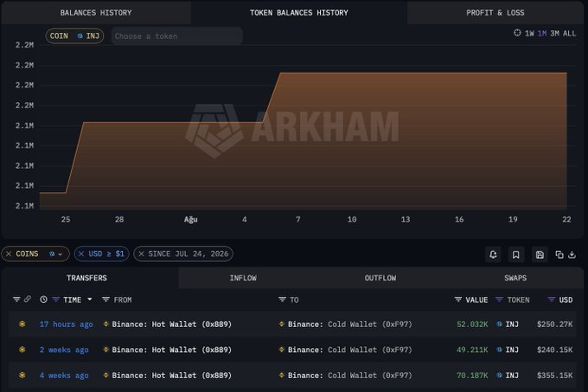588x392 pixels.
Task: Click the download icon
Action: tap(572, 254)
